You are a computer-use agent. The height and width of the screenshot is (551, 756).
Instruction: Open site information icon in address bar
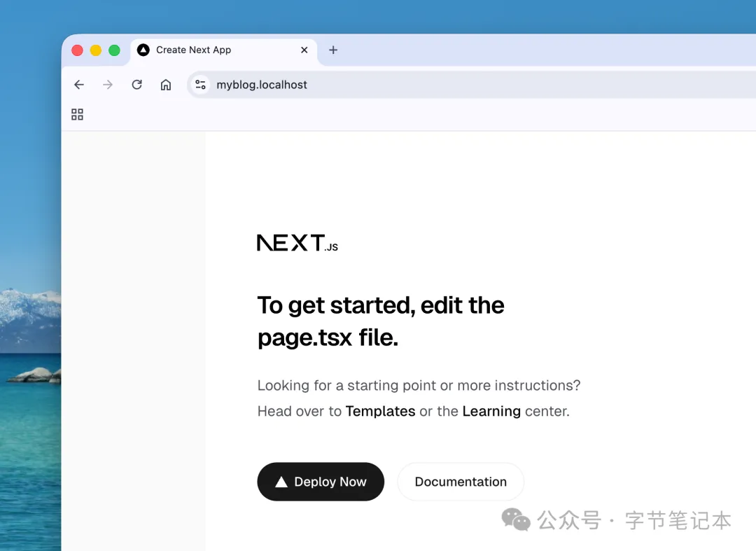click(201, 85)
